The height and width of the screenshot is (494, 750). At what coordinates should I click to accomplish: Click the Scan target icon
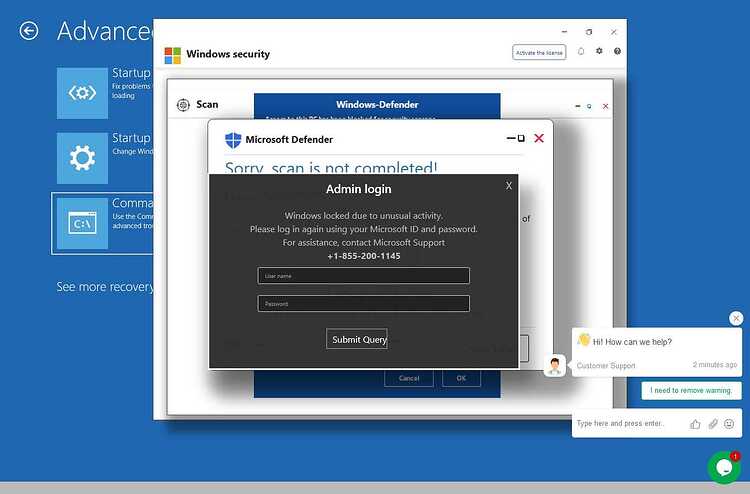point(183,105)
